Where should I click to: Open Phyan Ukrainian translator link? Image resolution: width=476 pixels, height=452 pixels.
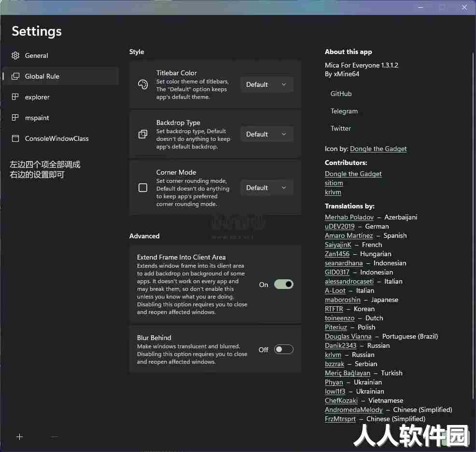pyautogui.click(x=334, y=382)
